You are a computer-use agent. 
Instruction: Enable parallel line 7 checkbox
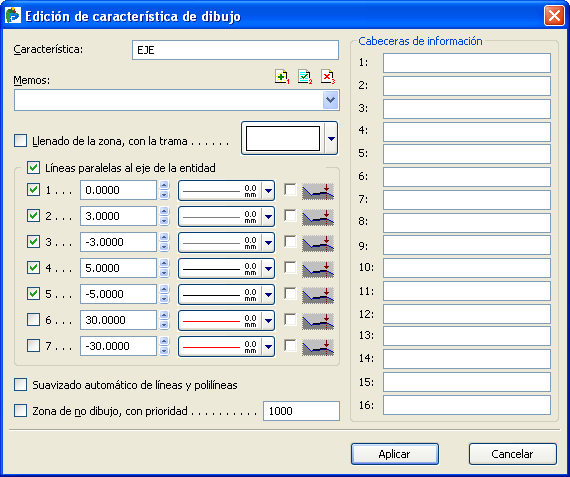[x=33, y=345]
